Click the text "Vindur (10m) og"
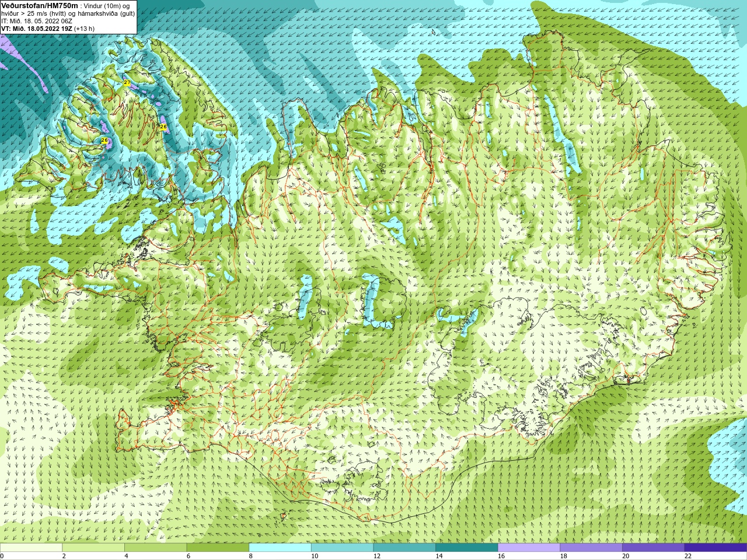 tap(107, 6)
